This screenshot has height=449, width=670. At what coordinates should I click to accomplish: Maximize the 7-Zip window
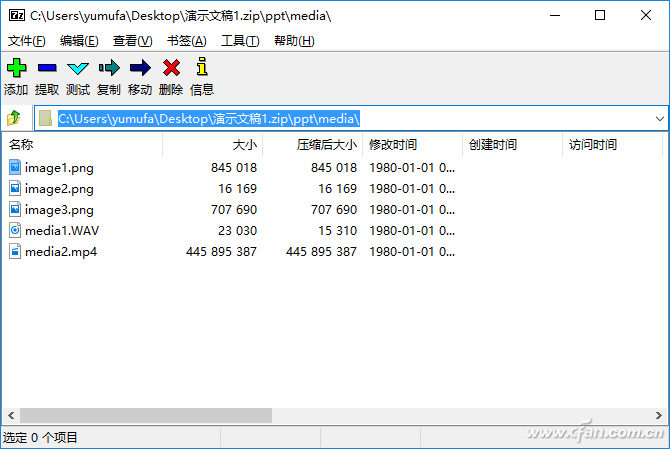600,15
